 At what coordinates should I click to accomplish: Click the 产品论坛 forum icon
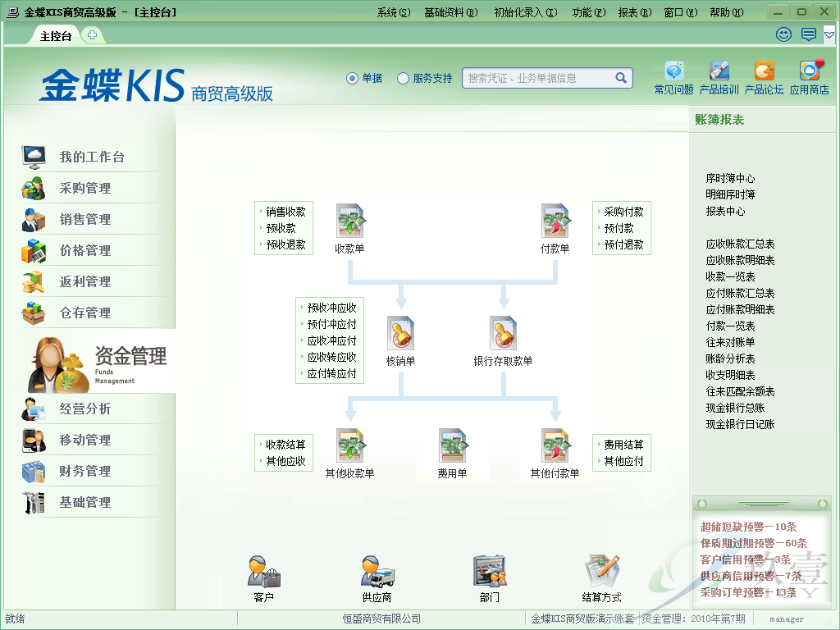764,71
